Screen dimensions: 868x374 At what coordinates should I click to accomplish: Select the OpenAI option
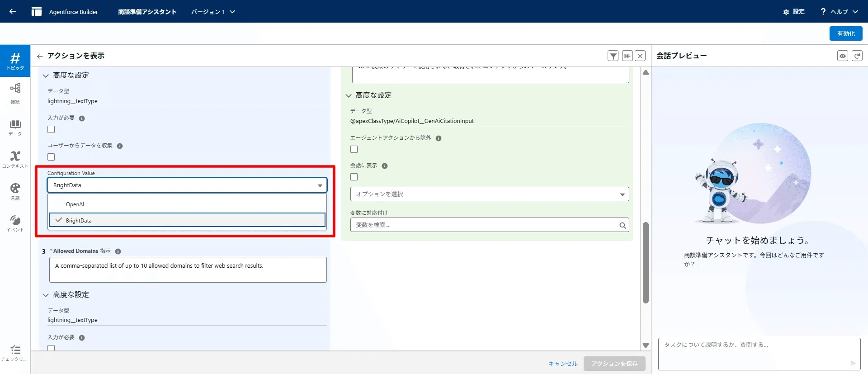click(x=187, y=204)
